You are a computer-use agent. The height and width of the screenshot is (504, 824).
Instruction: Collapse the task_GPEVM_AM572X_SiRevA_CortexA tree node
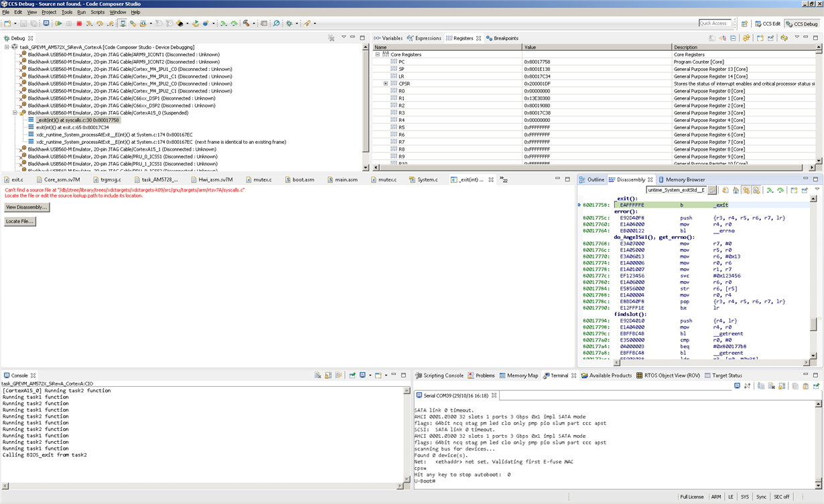click(7, 48)
